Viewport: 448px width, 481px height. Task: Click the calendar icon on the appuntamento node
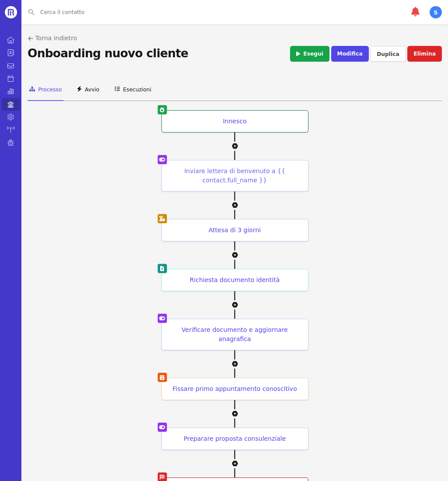point(162,377)
